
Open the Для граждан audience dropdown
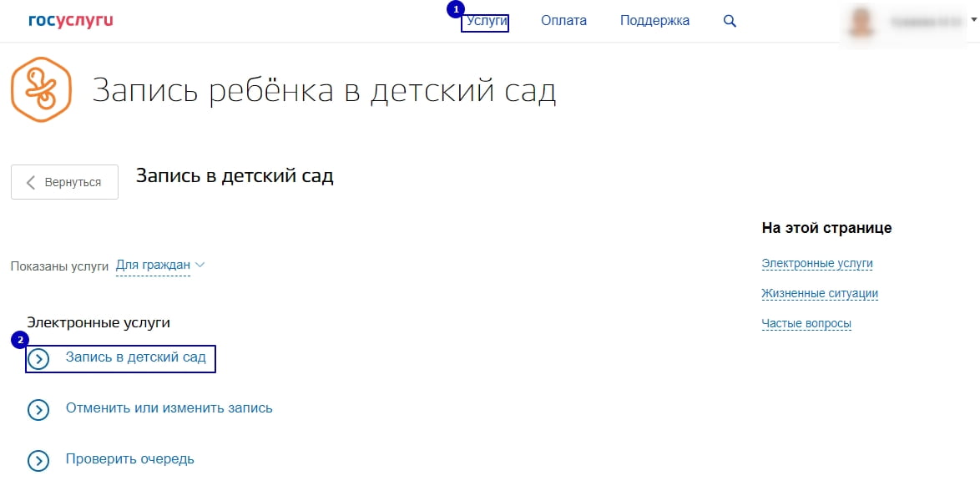point(153,266)
